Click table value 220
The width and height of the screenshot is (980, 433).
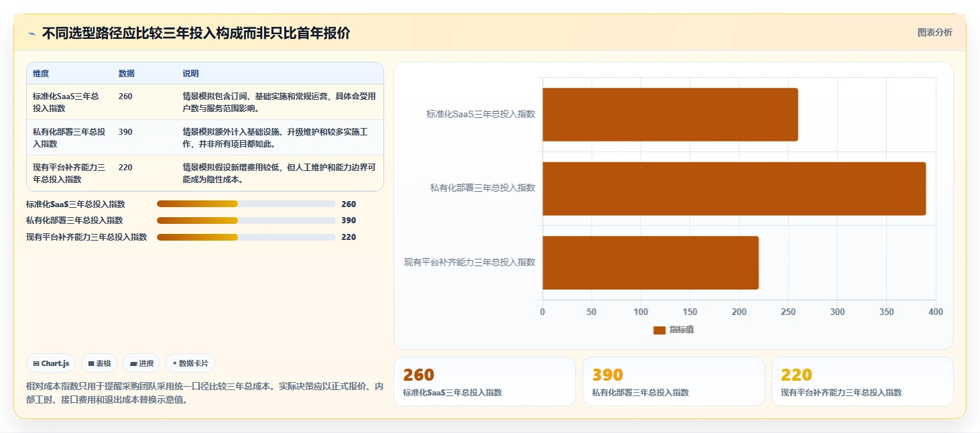(x=125, y=168)
